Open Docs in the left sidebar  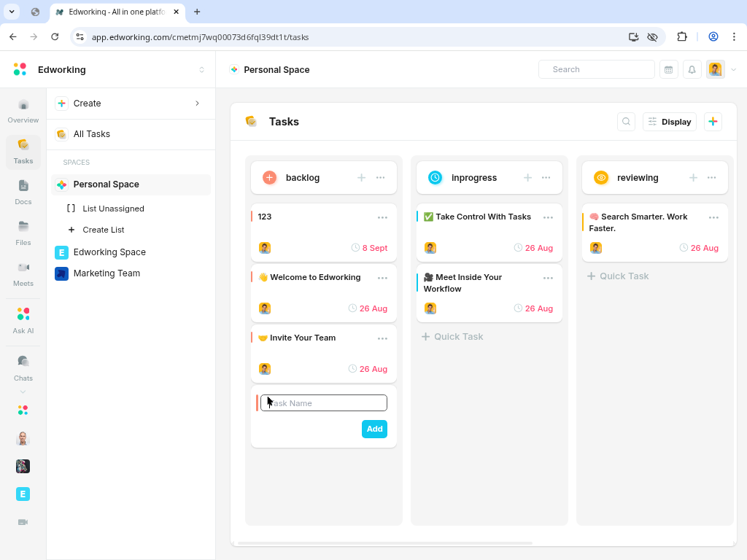pos(23,192)
